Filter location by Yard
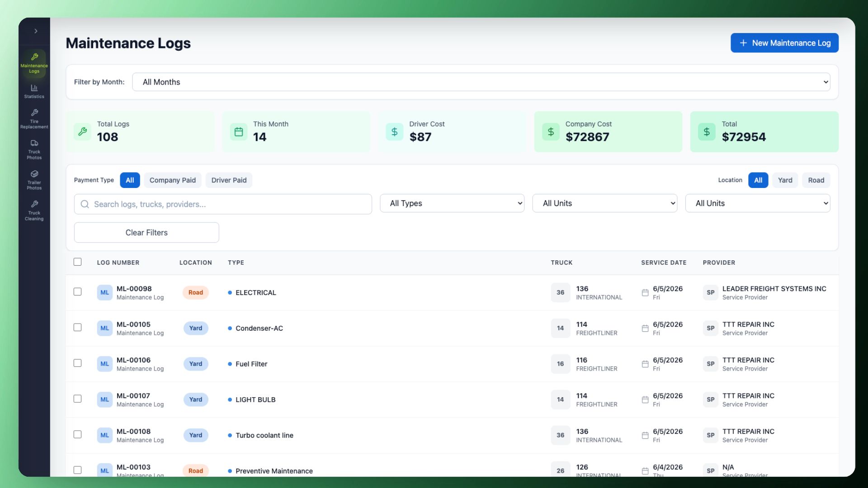This screenshot has height=488, width=868. click(x=785, y=180)
